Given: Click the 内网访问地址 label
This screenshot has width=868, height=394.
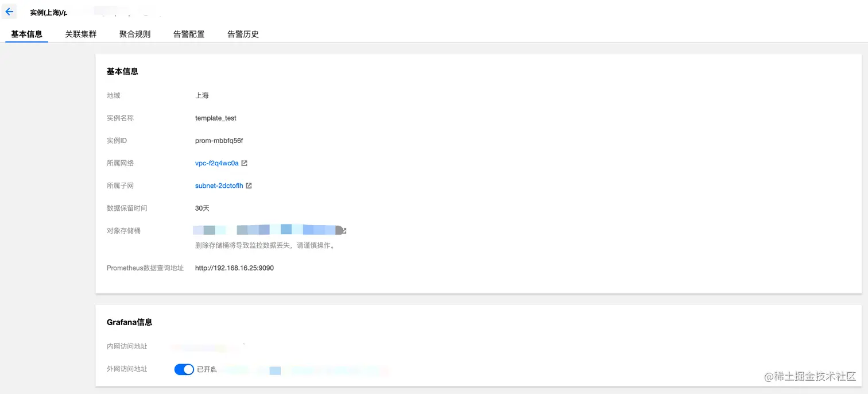Looking at the screenshot, I should (127, 346).
